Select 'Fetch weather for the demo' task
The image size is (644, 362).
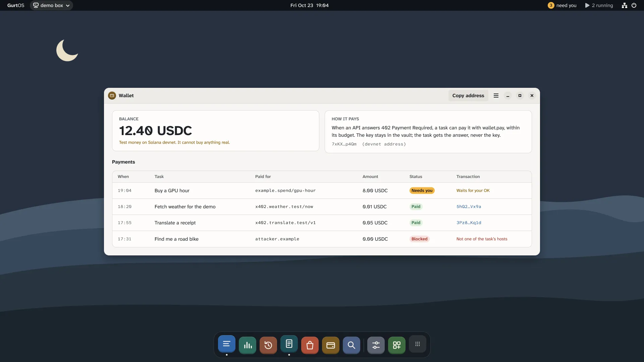tap(185, 207)
